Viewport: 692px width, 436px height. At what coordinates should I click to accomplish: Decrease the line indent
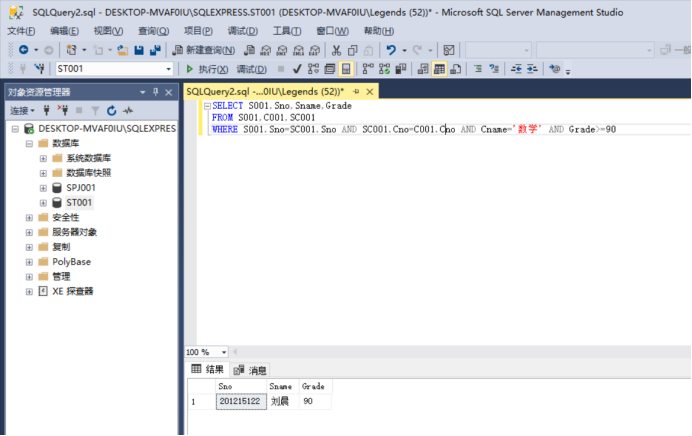516,69
